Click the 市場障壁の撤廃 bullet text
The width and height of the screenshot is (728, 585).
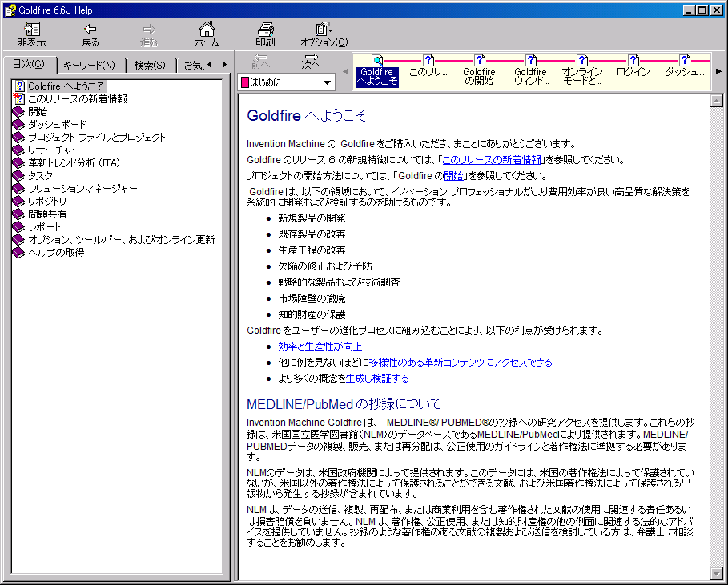[x=312, y=299]
